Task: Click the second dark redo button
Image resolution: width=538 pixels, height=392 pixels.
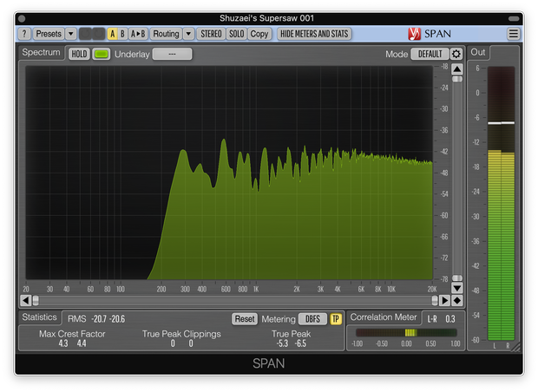Action: tap(98, 34)
